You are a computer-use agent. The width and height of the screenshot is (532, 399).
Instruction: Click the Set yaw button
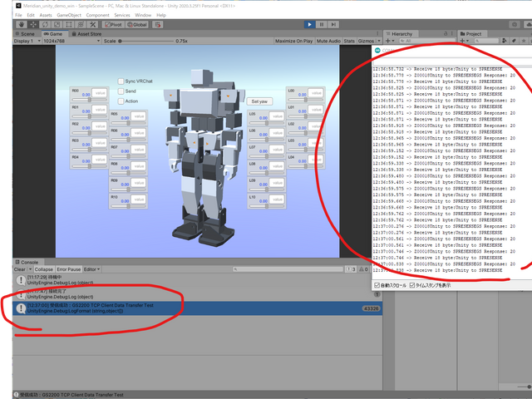point(259,101)
